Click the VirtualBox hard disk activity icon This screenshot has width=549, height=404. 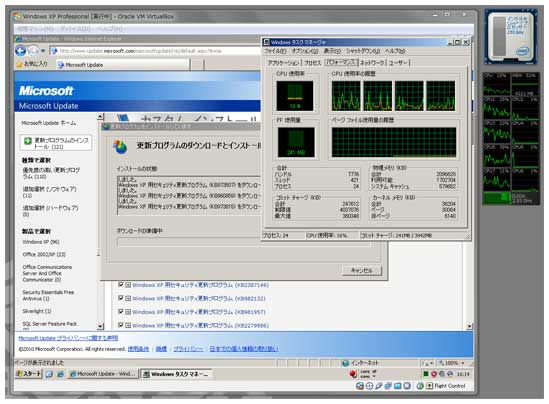360,386
